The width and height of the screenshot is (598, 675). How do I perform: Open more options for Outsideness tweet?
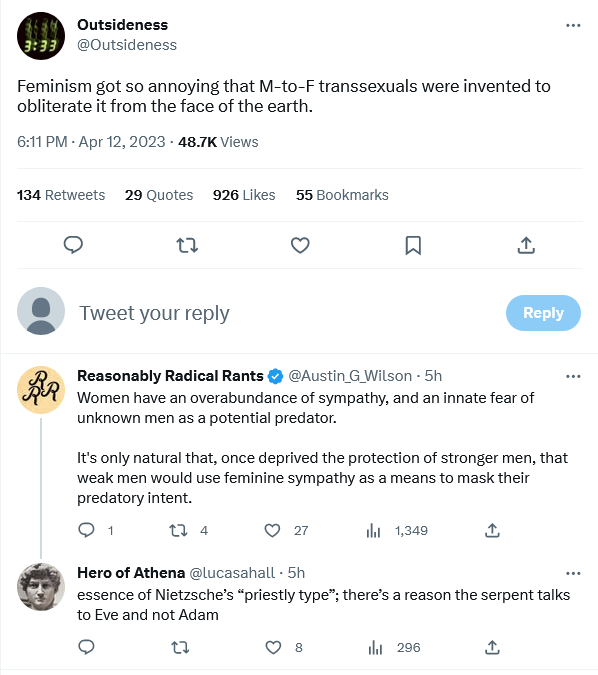tap(573, 25)
